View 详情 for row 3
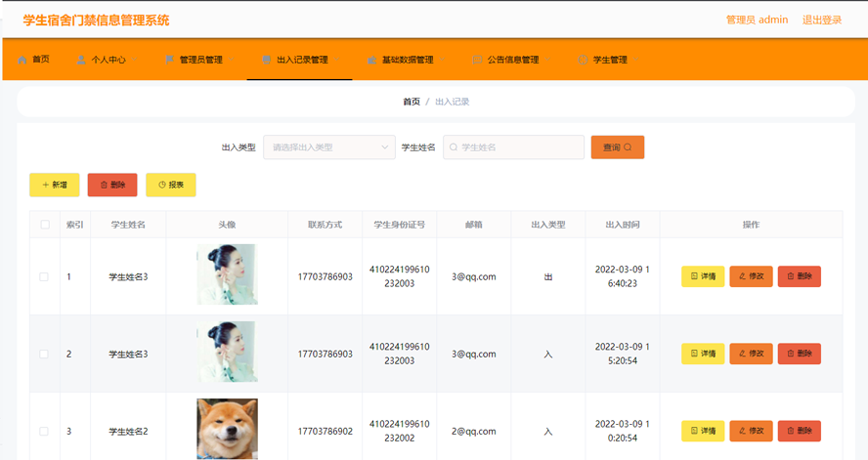This screenshot has width=868, height=460. click(703, 431)
